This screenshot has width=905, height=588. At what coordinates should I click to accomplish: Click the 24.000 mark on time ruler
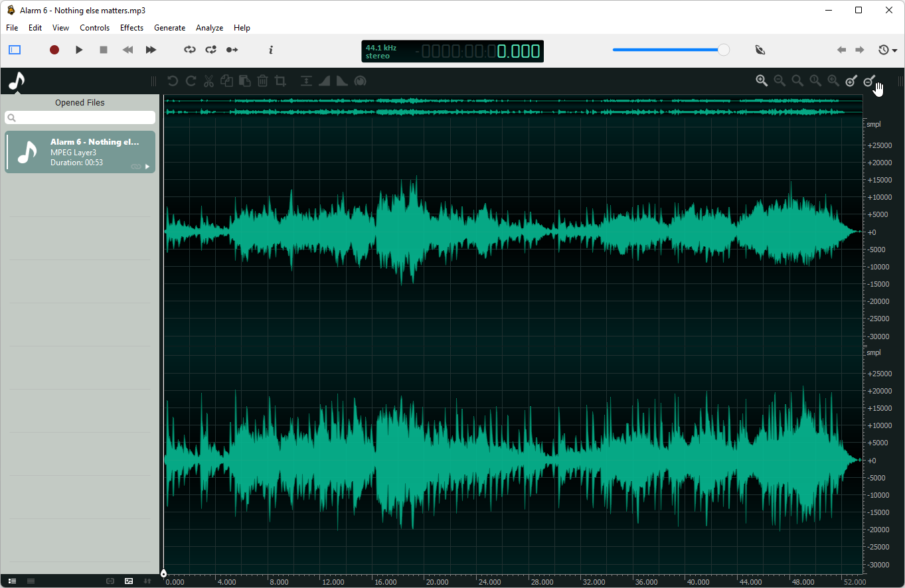click(489, 582)
